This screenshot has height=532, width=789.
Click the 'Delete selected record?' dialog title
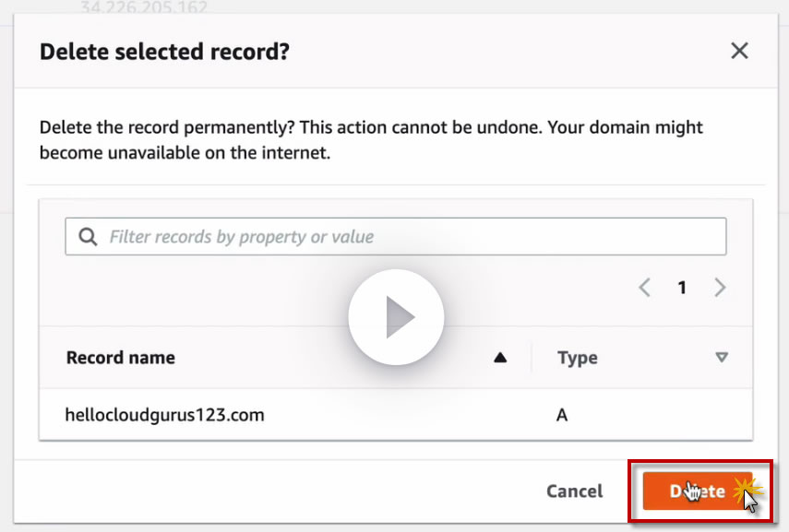tap(164, 52)
